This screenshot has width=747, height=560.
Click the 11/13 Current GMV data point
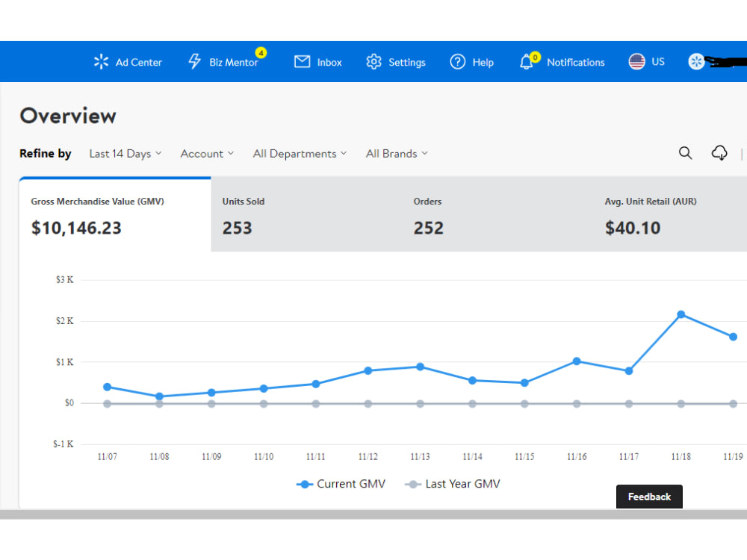click(420, 367)
